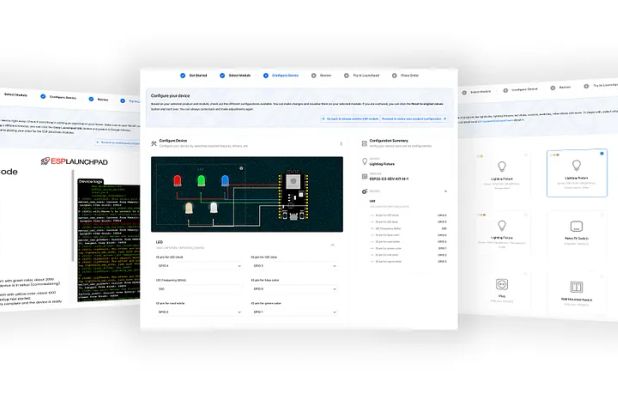Click the blue LED in the circuit diagram
The height and width of the screenshot is (394, 618).
point(225,181)
